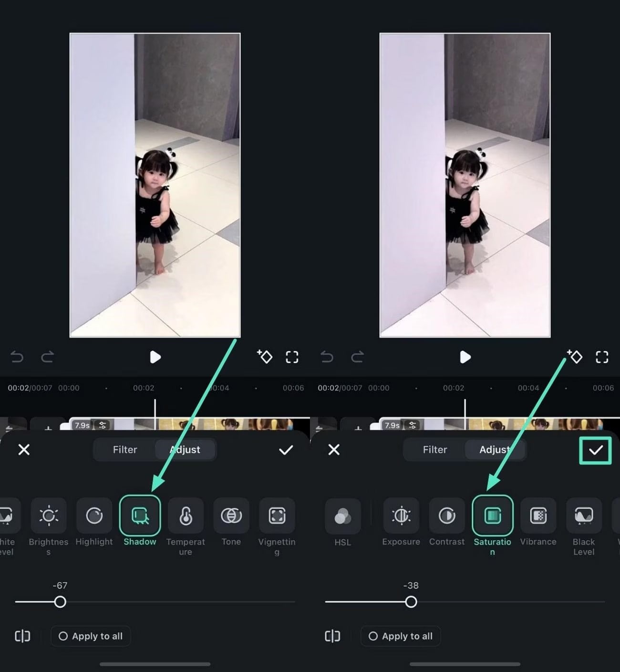Select the Brightness adjustment icon

tap(49, 515)
